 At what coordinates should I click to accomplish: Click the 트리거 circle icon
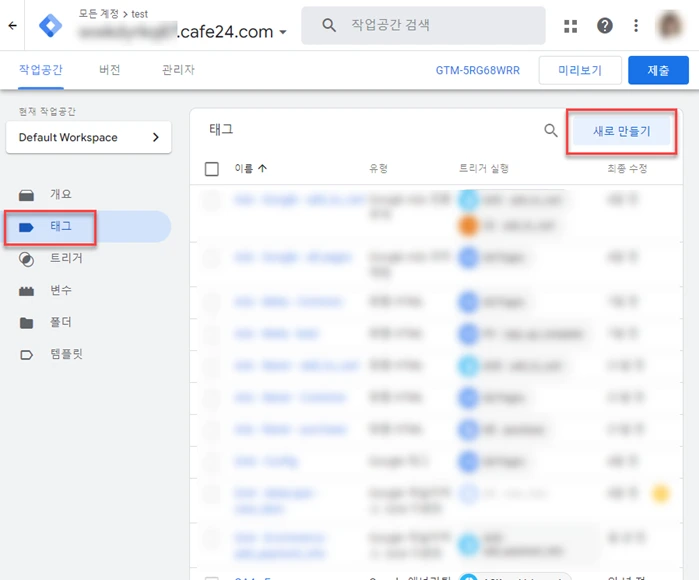pyautogui.click(x=26, y=259)
